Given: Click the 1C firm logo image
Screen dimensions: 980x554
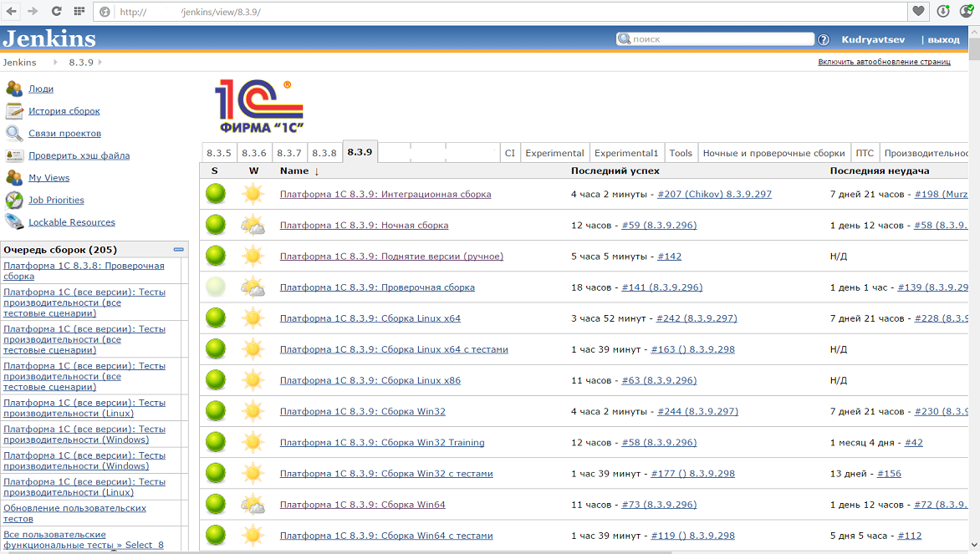Looking at the screenshot, I should point(258,106).
